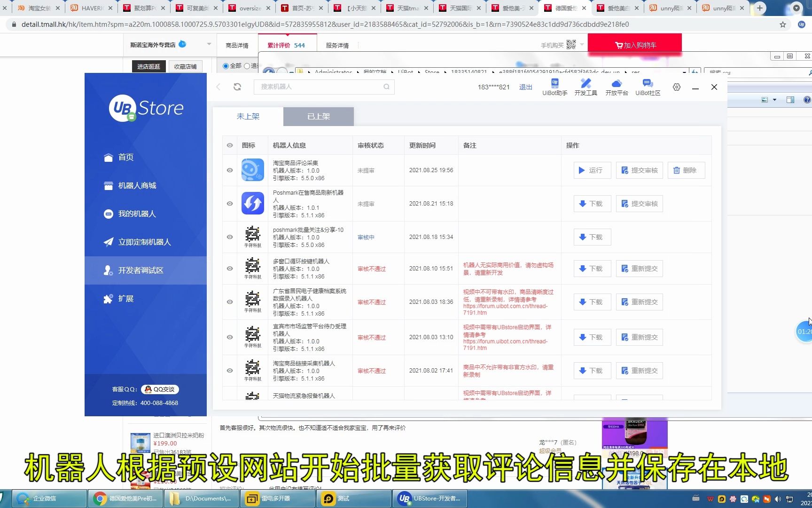Image resolution: width=812 pixels, height=508 pixels.
Task: Open D:\Documents folder from taskbar
Action: pos(202,499)
